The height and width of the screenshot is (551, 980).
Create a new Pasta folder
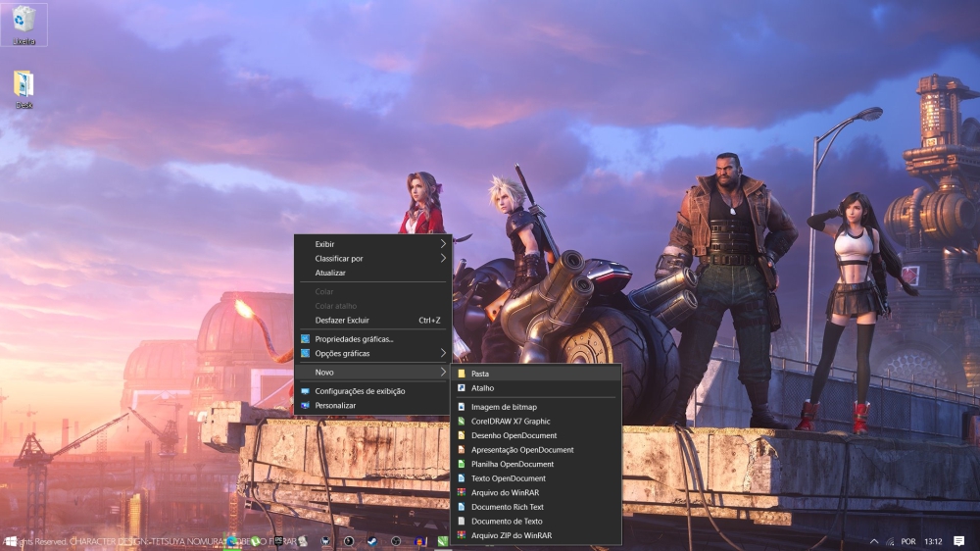(536, 374)
